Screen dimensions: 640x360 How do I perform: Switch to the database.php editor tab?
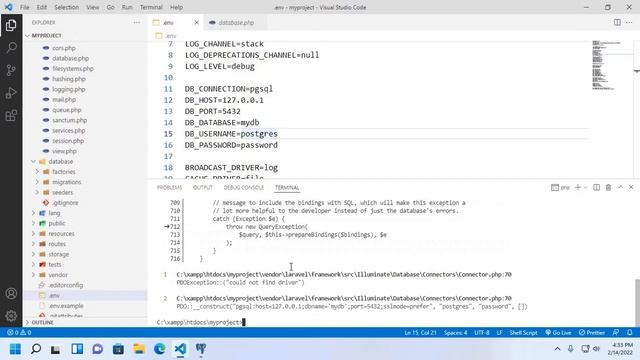(x=236, y=22)
